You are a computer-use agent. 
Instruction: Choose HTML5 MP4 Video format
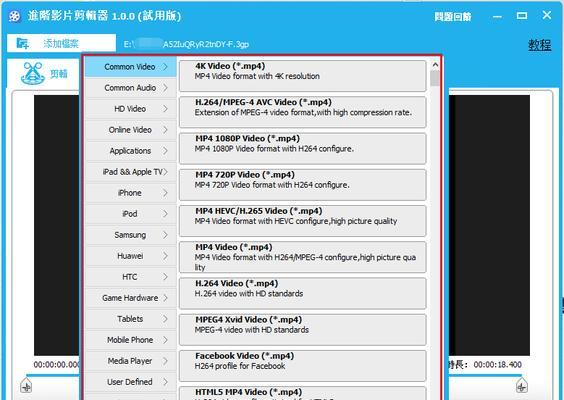(303, 393)
